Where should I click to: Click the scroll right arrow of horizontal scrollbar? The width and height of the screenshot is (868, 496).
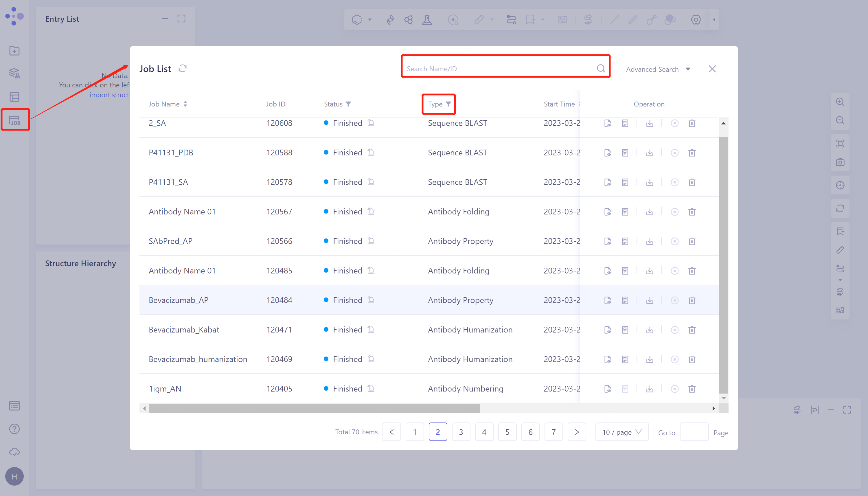tap(713, 408)
